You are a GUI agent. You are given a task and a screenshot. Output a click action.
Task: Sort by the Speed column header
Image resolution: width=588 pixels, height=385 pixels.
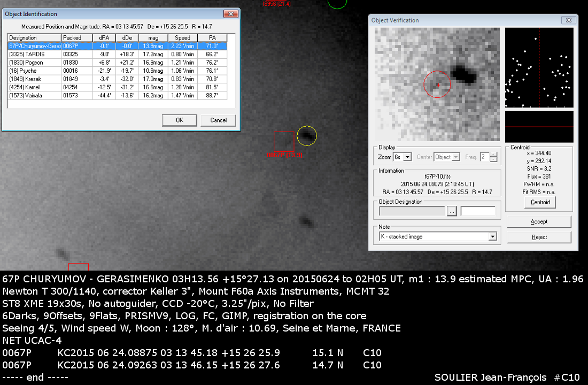[183, 38]
